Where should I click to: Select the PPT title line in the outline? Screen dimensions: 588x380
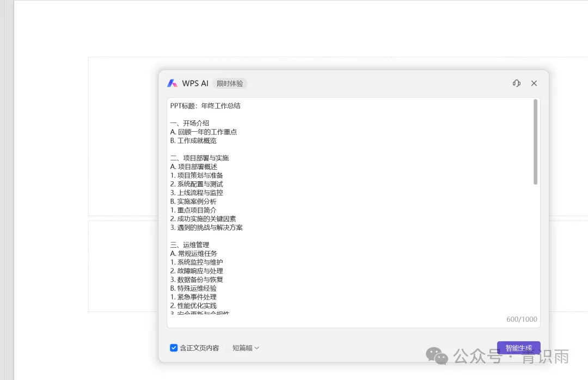pyautogui.click(x=205, y=105)
